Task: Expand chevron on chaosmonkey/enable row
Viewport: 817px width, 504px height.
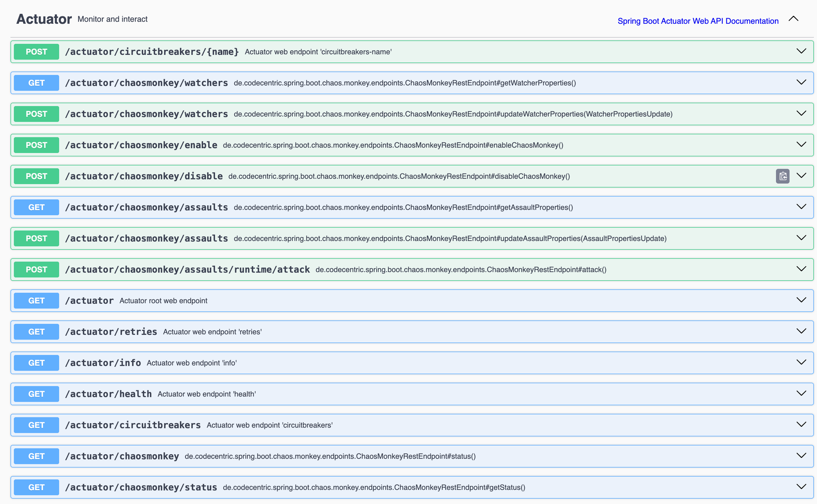Action: click(x=801, y=144)
